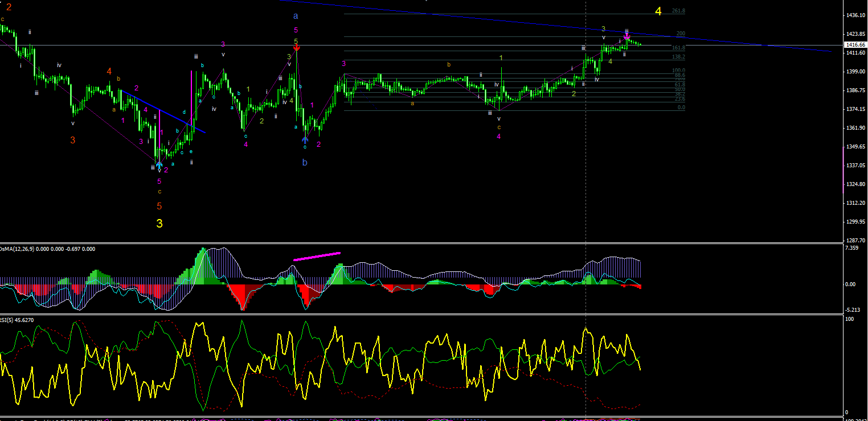Viewport: 868px width, 421px height.
Task: Click the 1399.00 price axis label
Action: [x=856, y=72]
